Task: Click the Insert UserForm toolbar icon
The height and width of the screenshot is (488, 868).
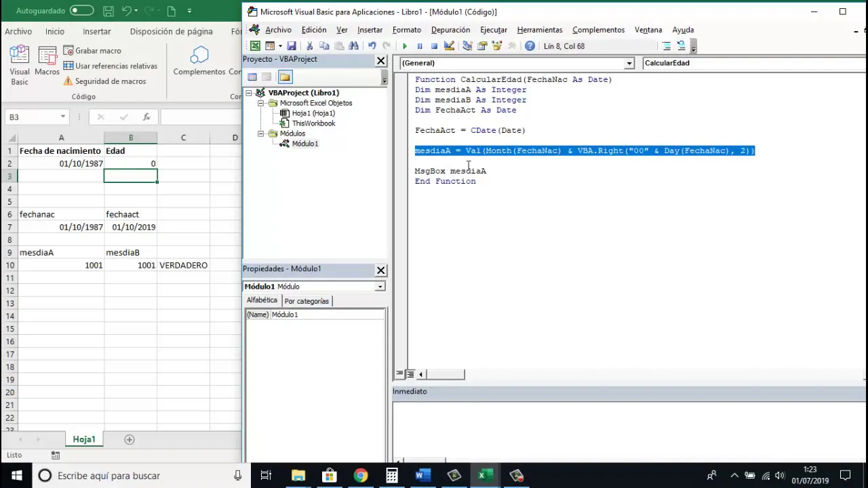Action: point(269,46)
